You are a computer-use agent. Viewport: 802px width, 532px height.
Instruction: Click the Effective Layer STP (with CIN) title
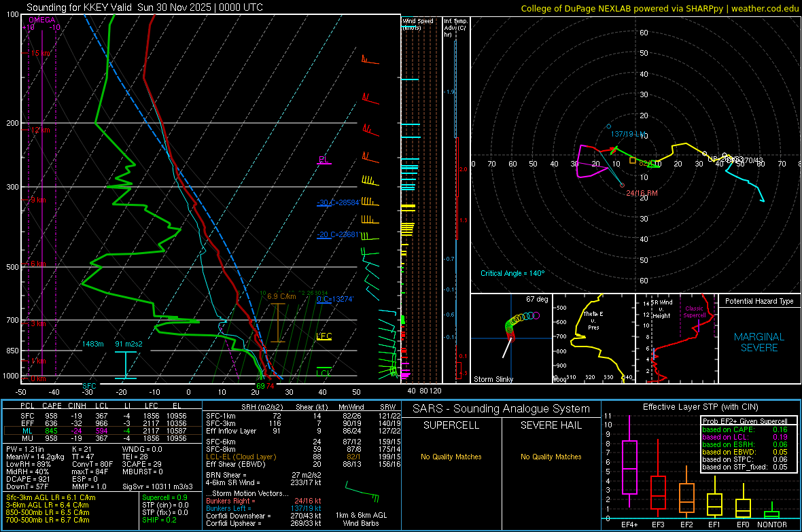point(700,407)
